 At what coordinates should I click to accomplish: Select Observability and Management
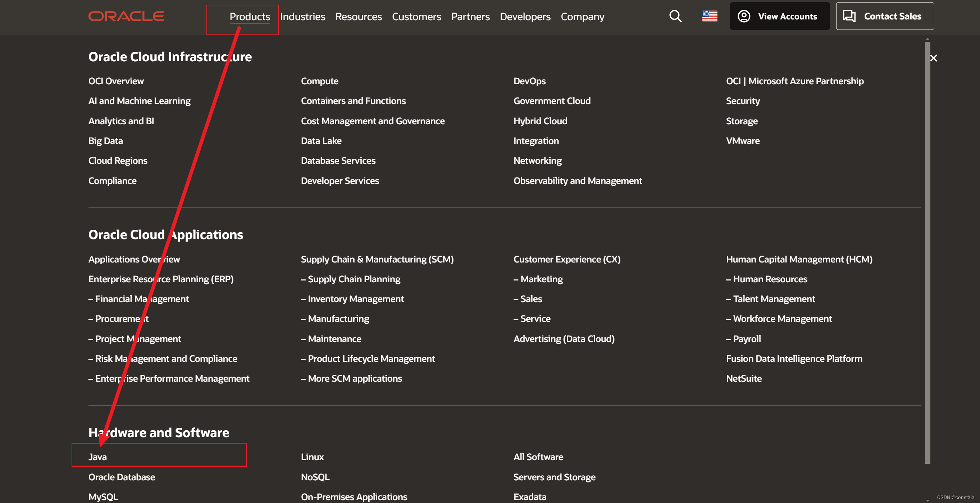[x=578, y=181]
